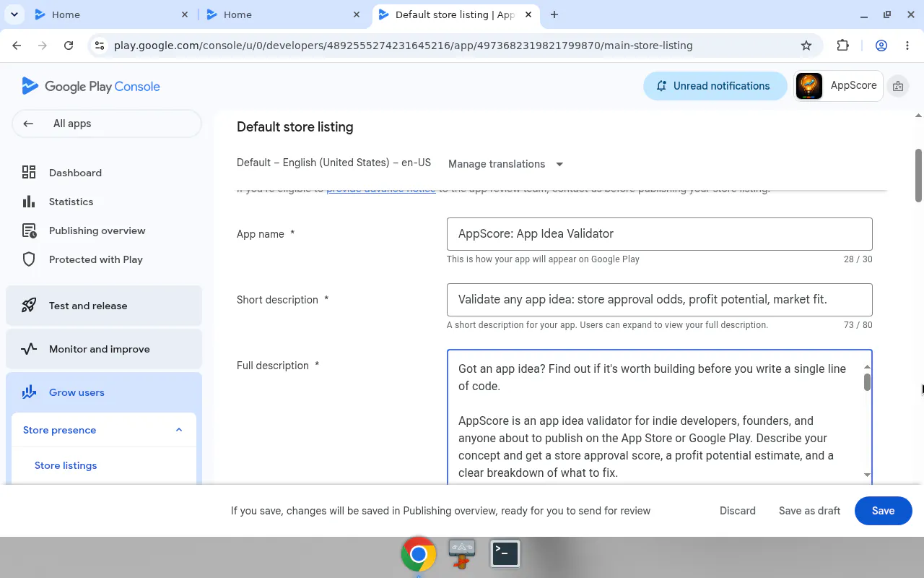Expand the Manage translations dropdown

pyautogui.click(x=505, y=164)
